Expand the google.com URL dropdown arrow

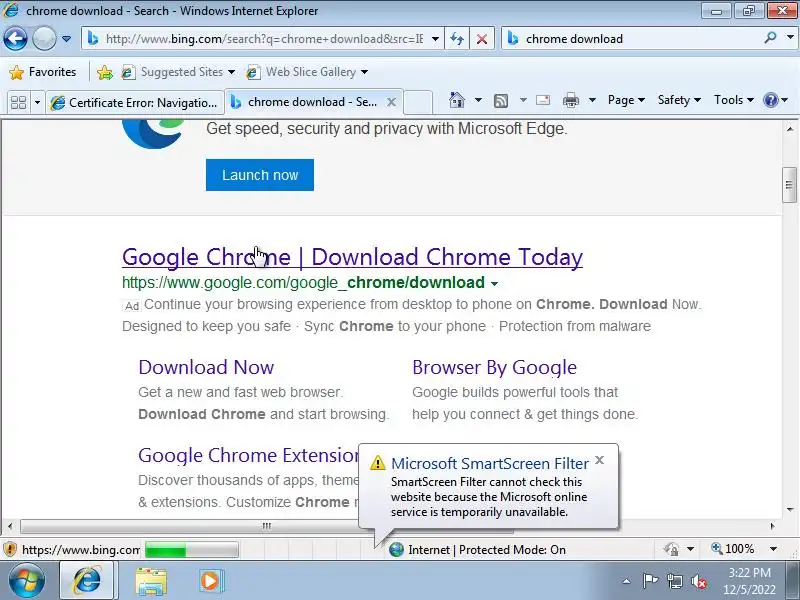tap(494, 284)
